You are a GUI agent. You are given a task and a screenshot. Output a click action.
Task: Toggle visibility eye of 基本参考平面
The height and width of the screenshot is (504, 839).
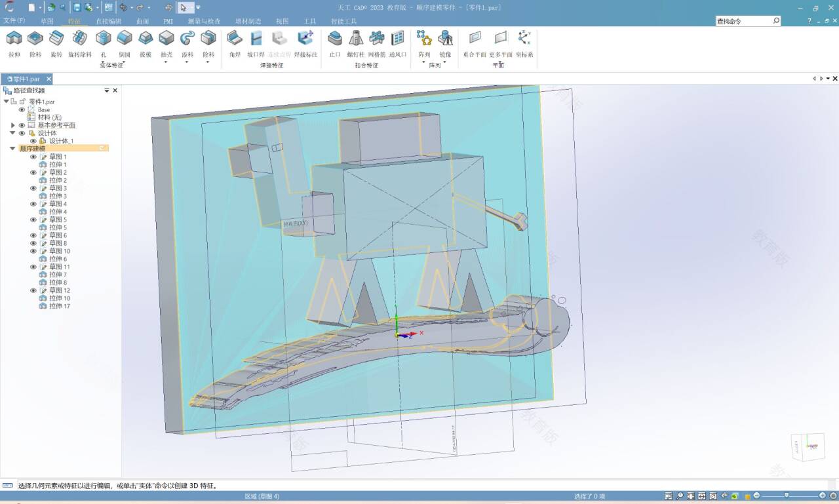[22, 125]
